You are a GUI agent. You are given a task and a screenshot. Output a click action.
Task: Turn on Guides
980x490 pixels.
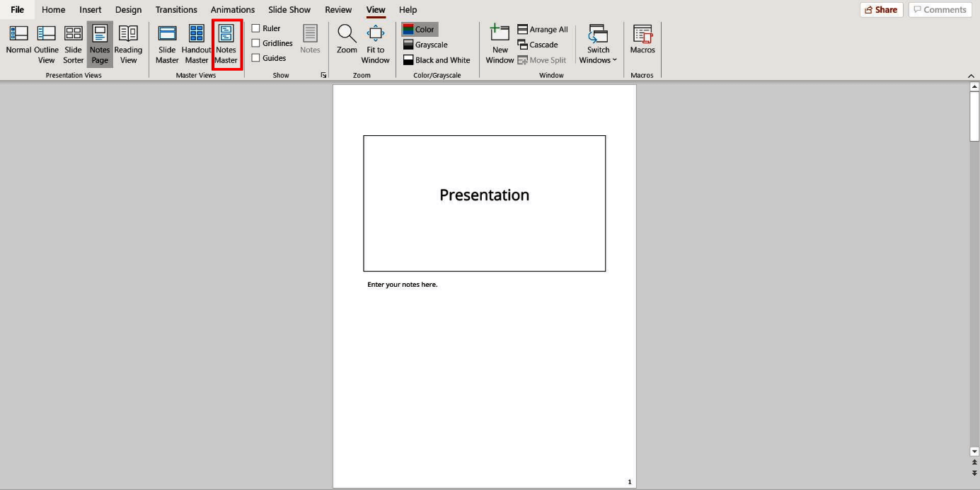pyautogui.click(x=255, y=57)
